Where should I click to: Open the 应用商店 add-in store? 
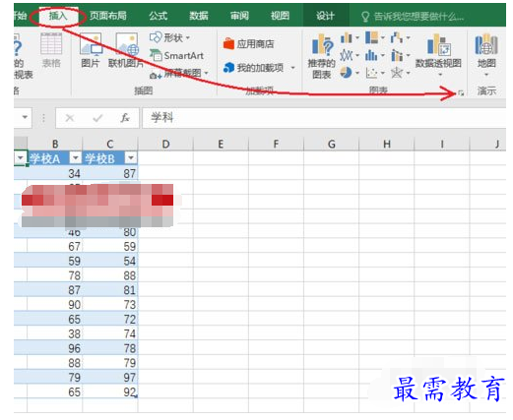[249, 43]
